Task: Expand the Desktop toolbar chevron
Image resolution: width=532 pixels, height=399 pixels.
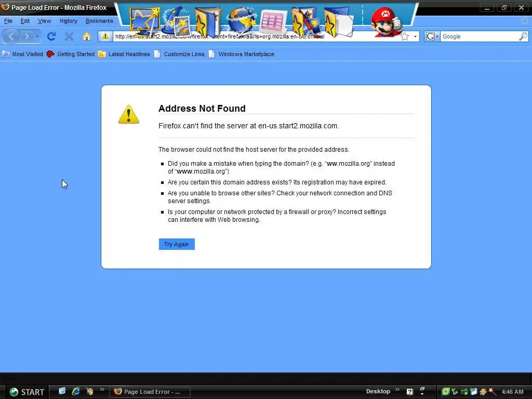Action: click(x=397, y=390)
